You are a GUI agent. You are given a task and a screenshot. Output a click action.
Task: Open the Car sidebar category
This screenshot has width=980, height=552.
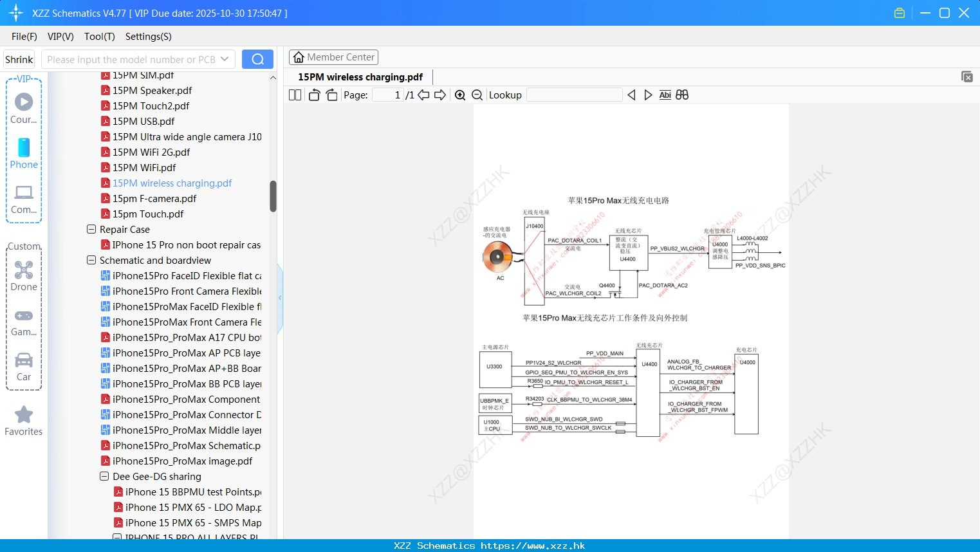pos(24,367)
